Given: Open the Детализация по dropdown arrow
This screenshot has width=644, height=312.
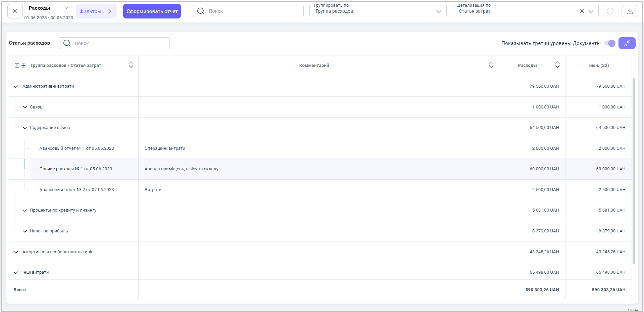Looking at the screenshot, I should pyautogui.click(x=591, y=11).
